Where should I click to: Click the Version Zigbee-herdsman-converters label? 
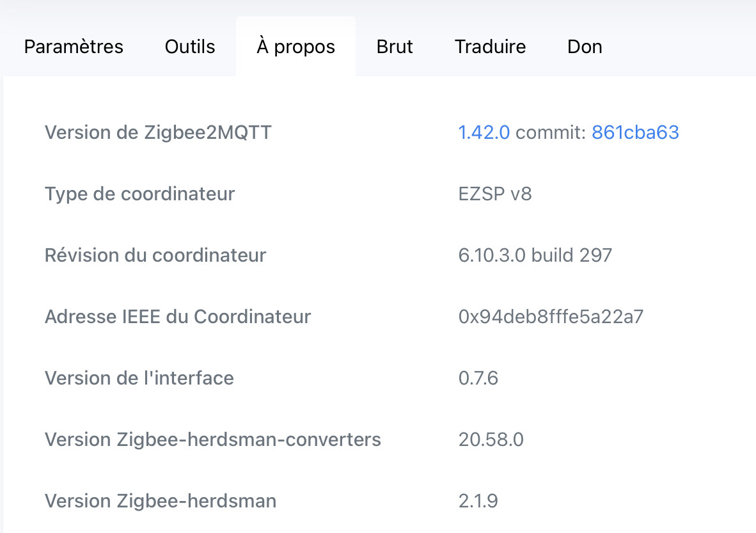click(212, 440)
